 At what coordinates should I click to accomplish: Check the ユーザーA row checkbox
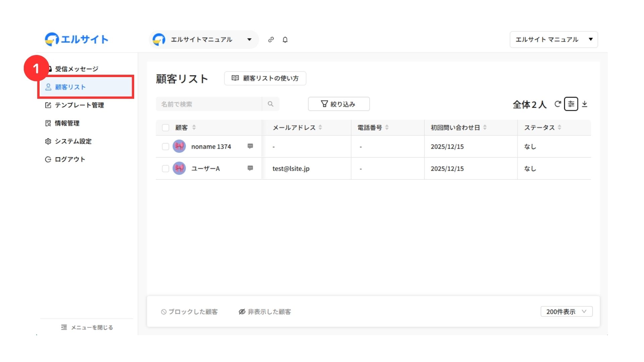click(165, 169)
